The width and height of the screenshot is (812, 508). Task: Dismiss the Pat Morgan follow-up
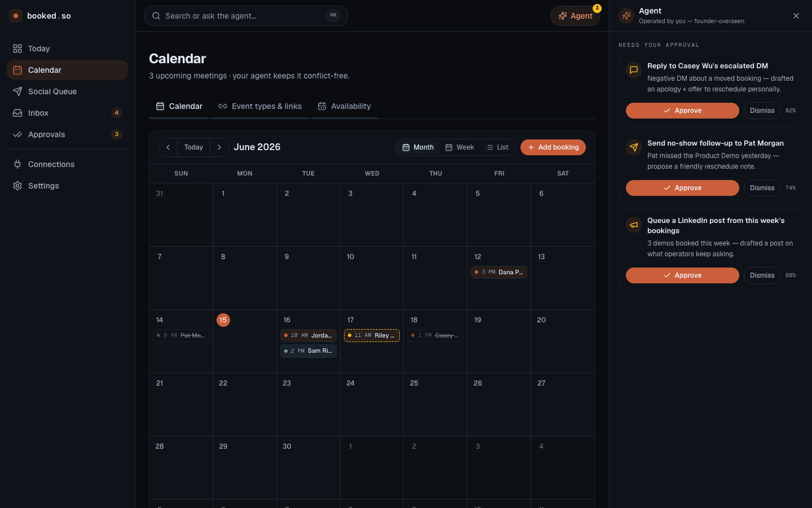click(x=762, y=188)
